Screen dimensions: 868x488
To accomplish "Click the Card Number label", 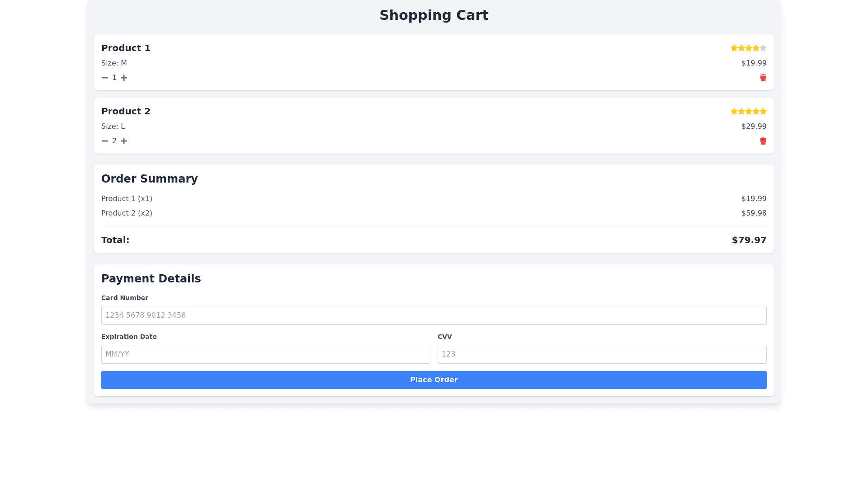I will (125, 298).
